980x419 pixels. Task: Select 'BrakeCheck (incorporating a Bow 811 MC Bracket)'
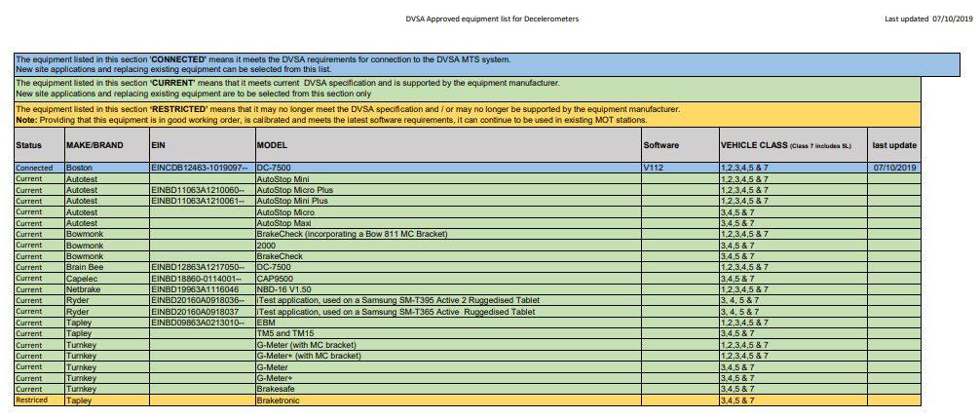449,234
